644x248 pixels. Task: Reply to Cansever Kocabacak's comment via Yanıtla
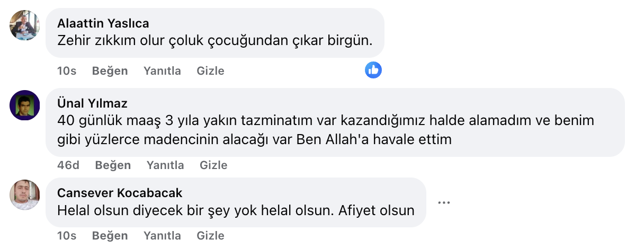pyautogui.click(x=162, y=236)
